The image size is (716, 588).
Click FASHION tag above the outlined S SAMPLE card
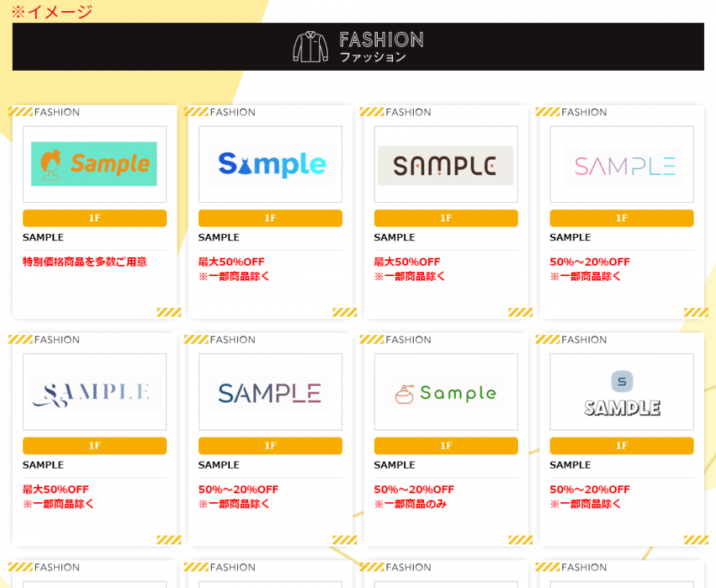coord(584,340)
